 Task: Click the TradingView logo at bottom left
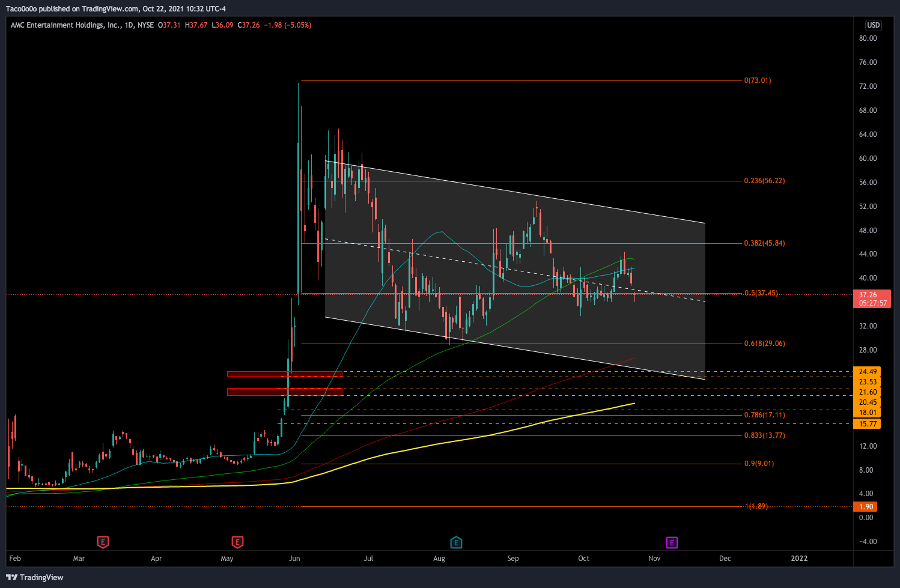pos(35,577)
